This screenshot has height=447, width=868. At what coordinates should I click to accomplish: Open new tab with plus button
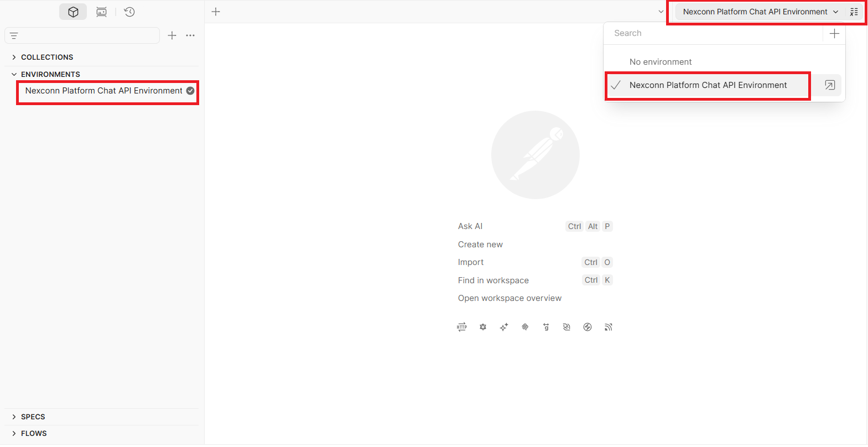pyautogui.click(x=216, y=12)
